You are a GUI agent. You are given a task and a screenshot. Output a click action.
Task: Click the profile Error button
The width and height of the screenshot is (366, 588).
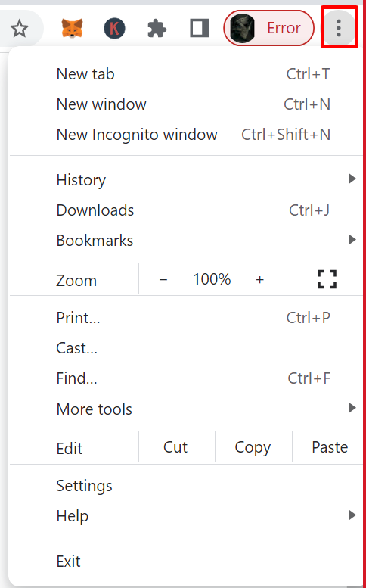click(268, 28)
